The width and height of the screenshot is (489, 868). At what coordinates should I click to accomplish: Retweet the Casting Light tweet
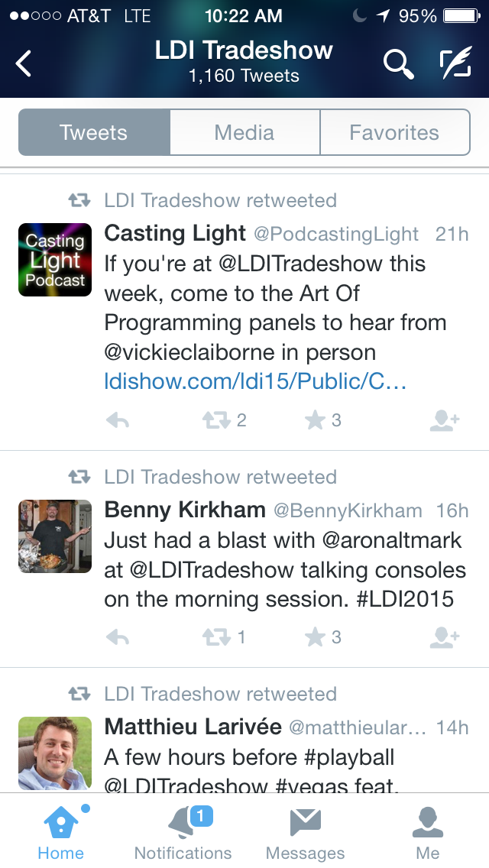point(216,420)
